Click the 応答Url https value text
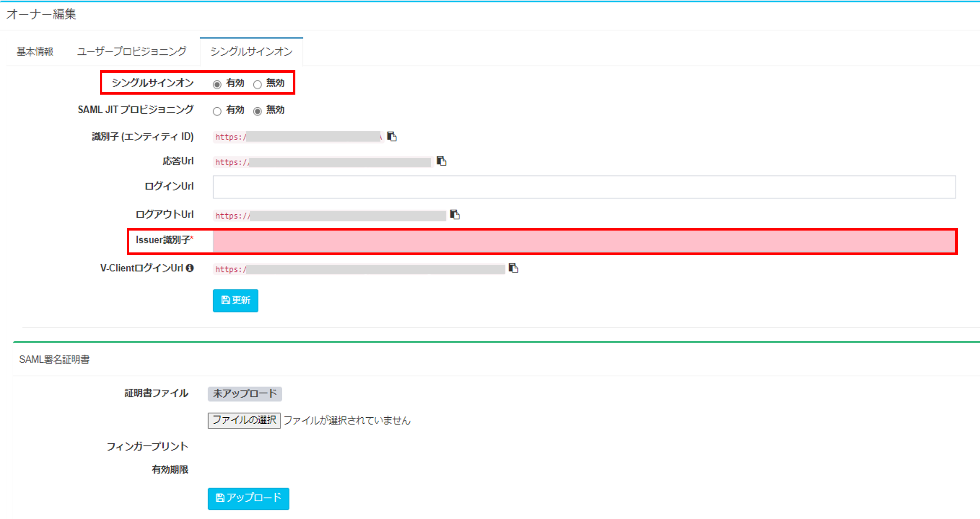980x519 pixels. (323, 162)
